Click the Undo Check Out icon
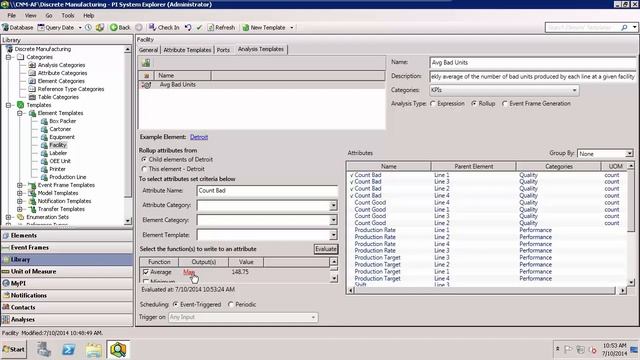640x360 pixels. coord(188,27)
